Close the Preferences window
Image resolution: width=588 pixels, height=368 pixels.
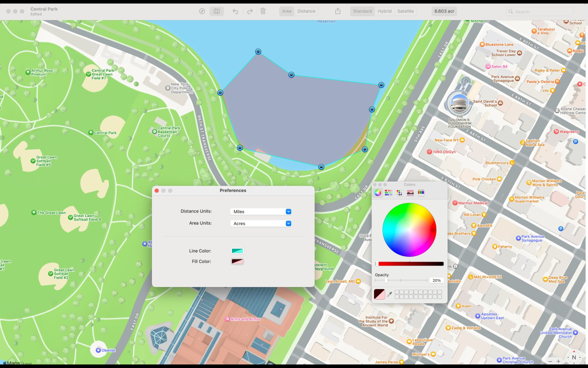(157, 191)
